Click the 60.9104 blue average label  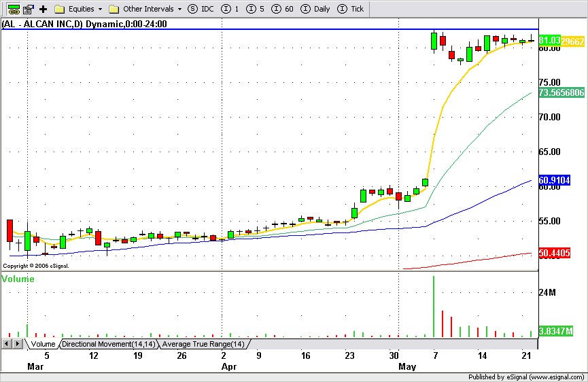tap(554, 180)
